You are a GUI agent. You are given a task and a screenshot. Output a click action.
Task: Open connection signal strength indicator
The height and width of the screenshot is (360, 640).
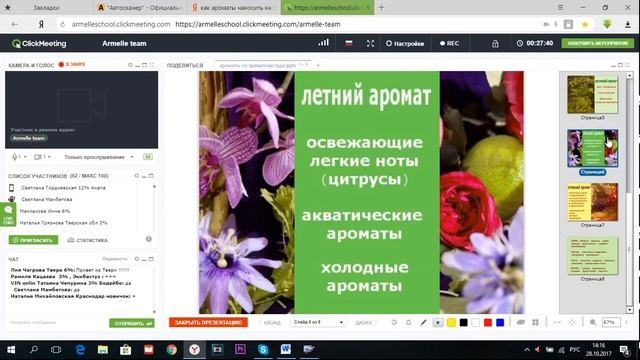pyautogui.click(x=323, y=43)
